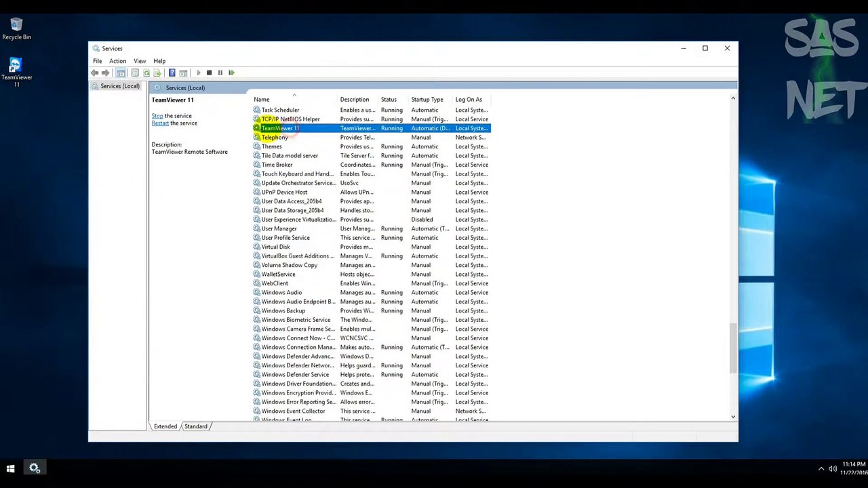This screenshot has height=488, width=868.
Task: Click the Stop the service link
Action: click(x=157, y=116)
